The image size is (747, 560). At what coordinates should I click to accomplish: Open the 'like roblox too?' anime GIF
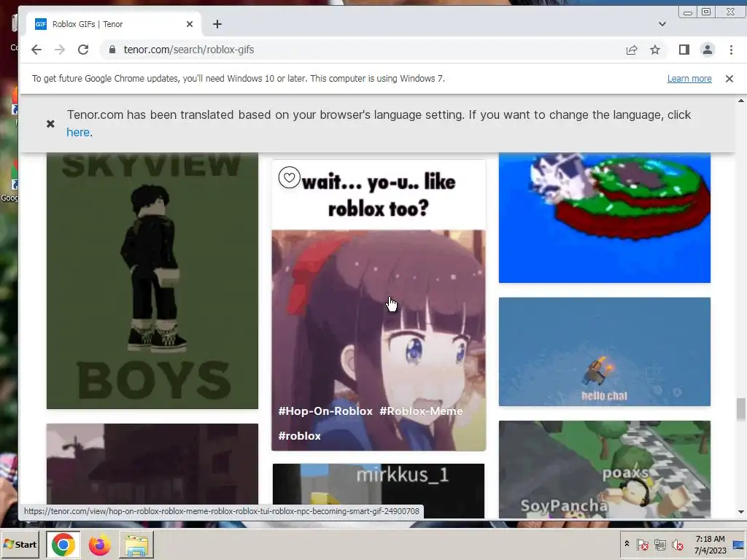(x=379, y=306)
